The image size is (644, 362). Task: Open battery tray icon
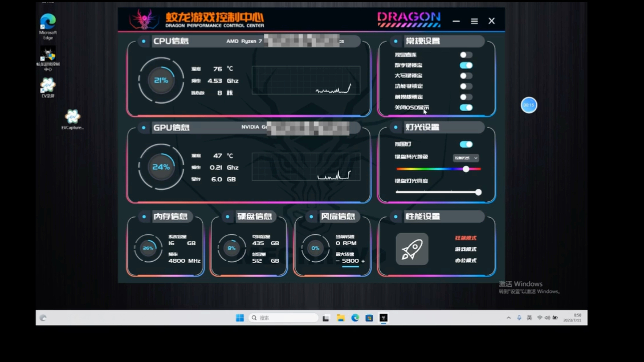coord(555,318)
